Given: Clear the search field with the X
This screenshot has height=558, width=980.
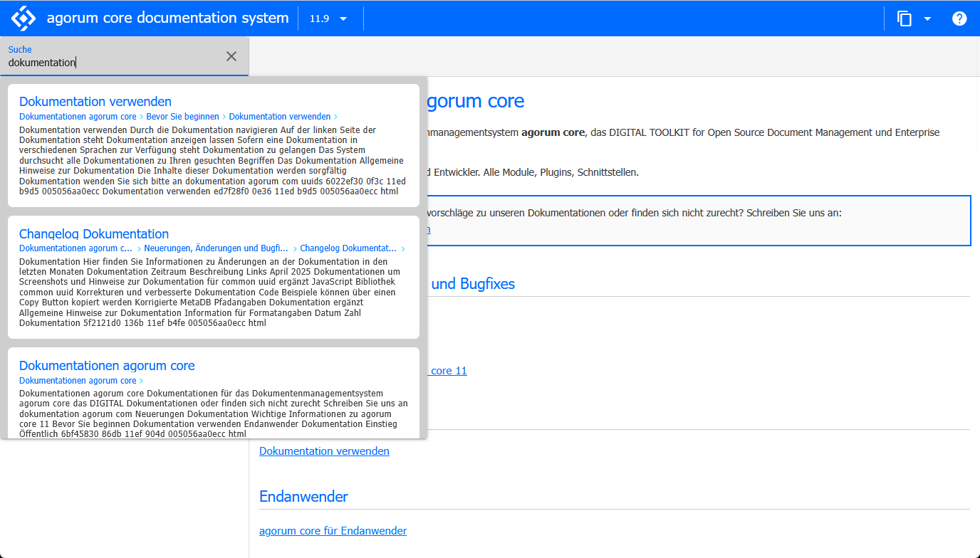Looking at the screenshot, I should tap(231, 56).
